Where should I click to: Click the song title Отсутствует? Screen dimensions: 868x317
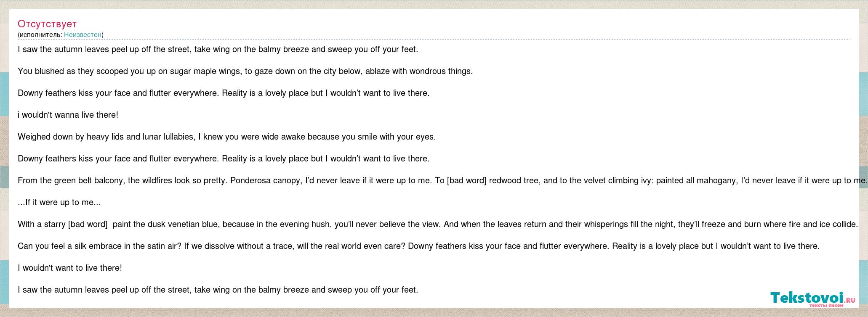click(x=47, y=24)
